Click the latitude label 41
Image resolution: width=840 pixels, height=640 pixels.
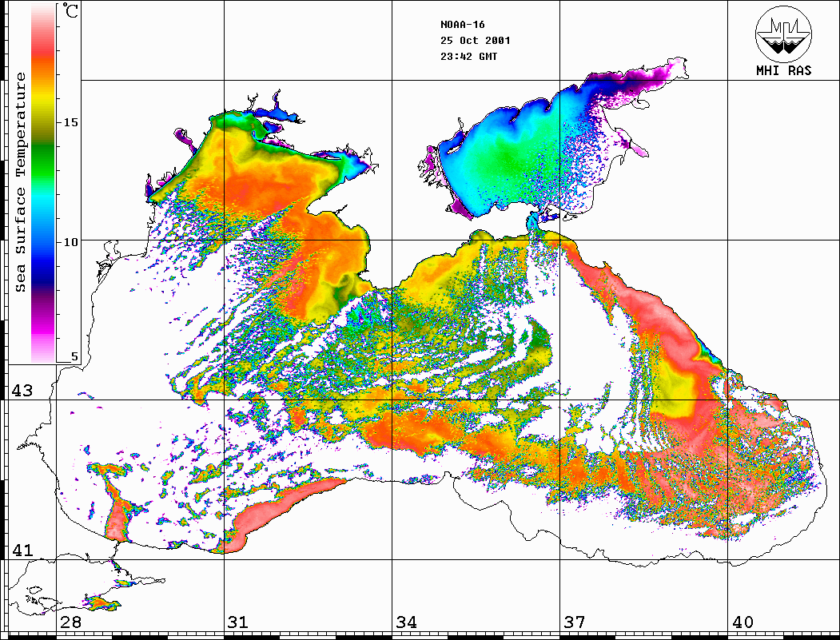tap(22, 551)
